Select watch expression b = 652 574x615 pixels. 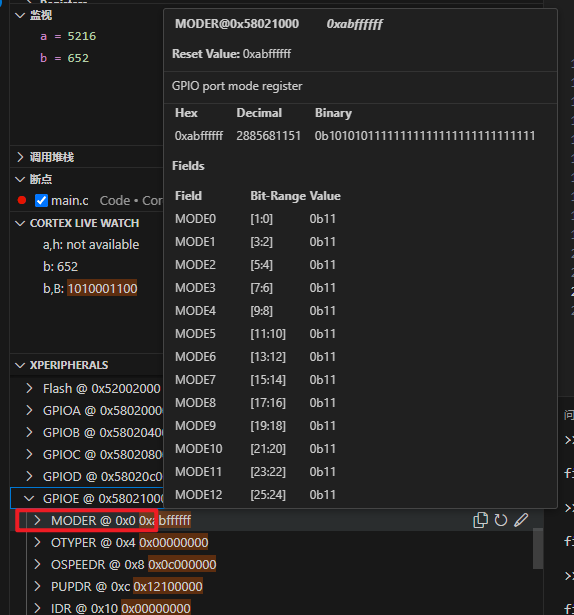pyautogui.click(x=64, y=58)
